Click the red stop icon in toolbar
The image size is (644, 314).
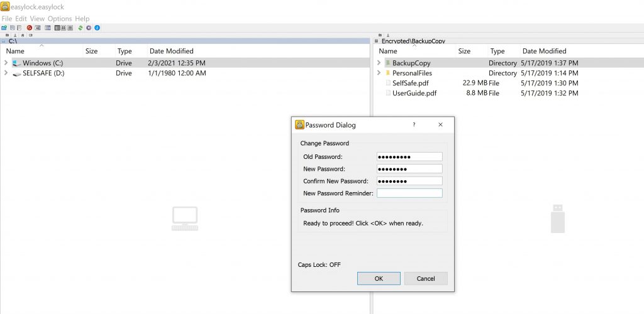[30, 28]
